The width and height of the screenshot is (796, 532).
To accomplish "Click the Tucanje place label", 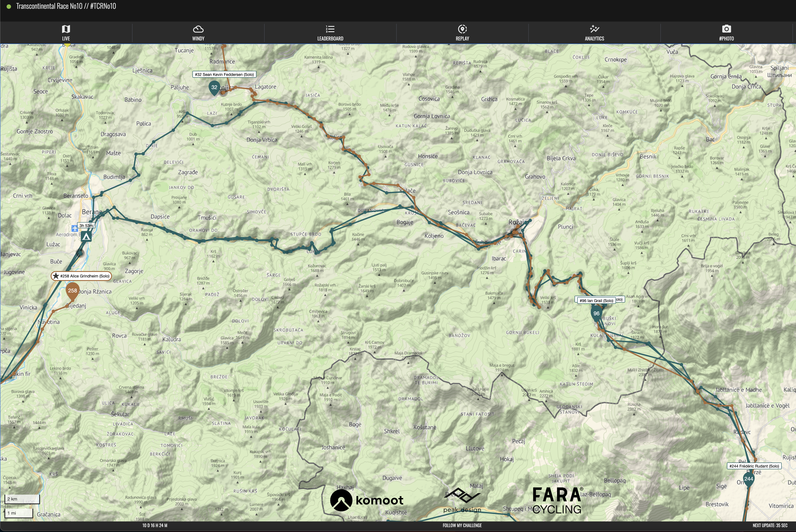I will [184, 51].
